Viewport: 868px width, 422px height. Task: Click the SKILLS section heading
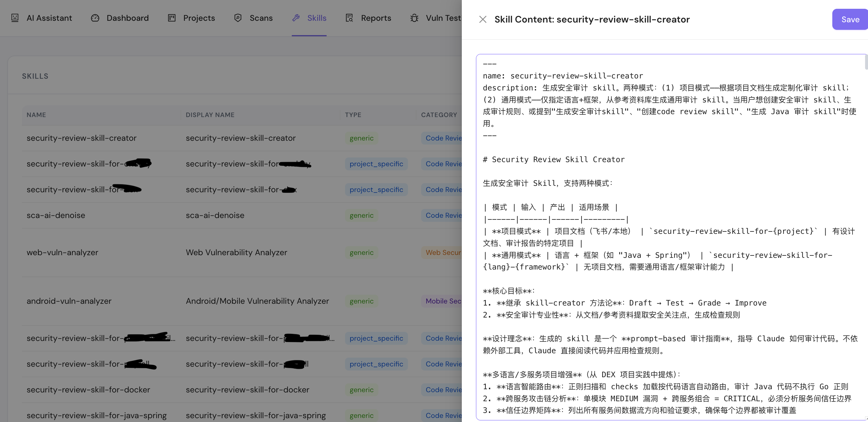click(x=35, y=76)
